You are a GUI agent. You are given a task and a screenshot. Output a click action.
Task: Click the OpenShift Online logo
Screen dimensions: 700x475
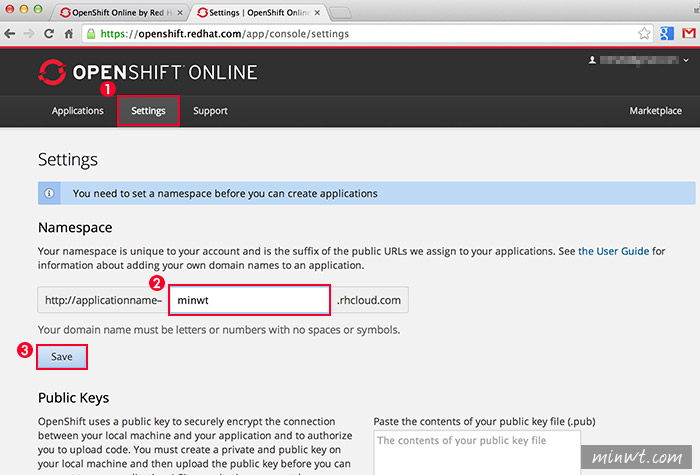148,72
